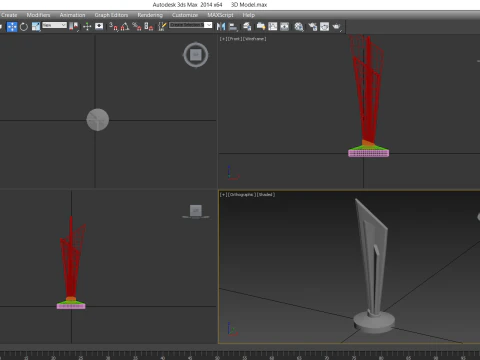Image resolution: width=480 pixels, height=360 pixels.
Task: Click the Align tool icon
Action: pyautogui.click(x=233, y=27)
